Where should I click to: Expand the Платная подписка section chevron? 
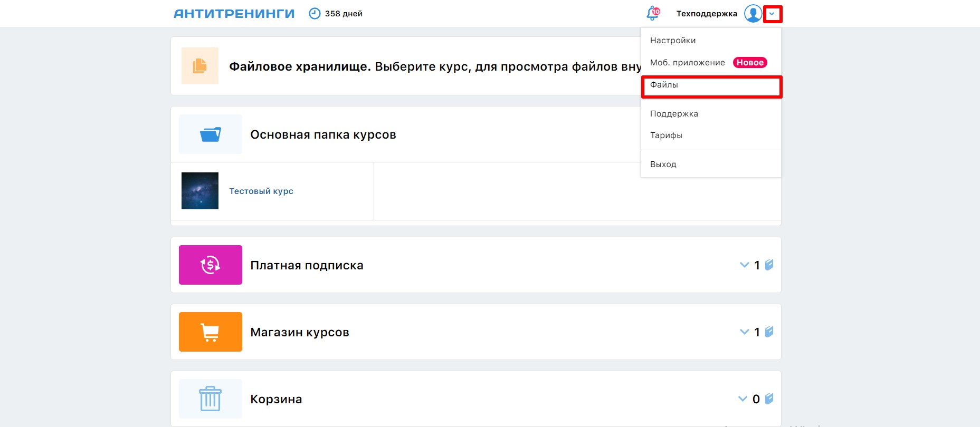coord(744,265)
